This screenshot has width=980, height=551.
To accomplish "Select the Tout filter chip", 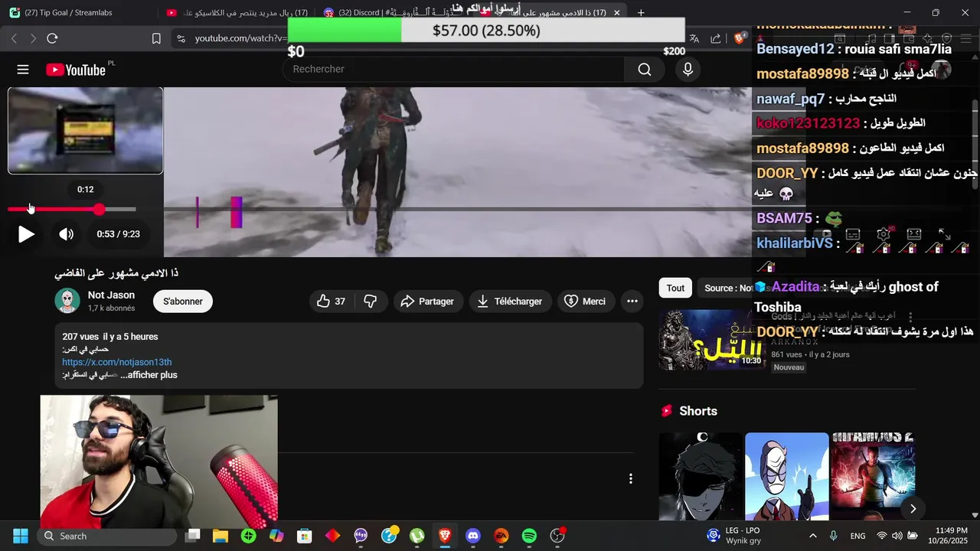I will tap(675, 288).
